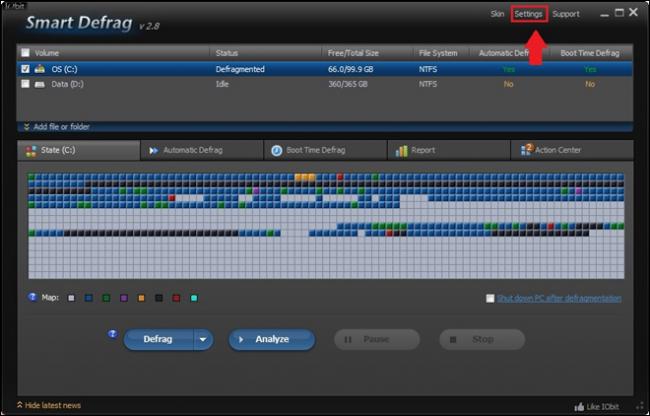This screenshot has width=650, height=416.
Task: Open the Support menu
Action: coord(566,14)
